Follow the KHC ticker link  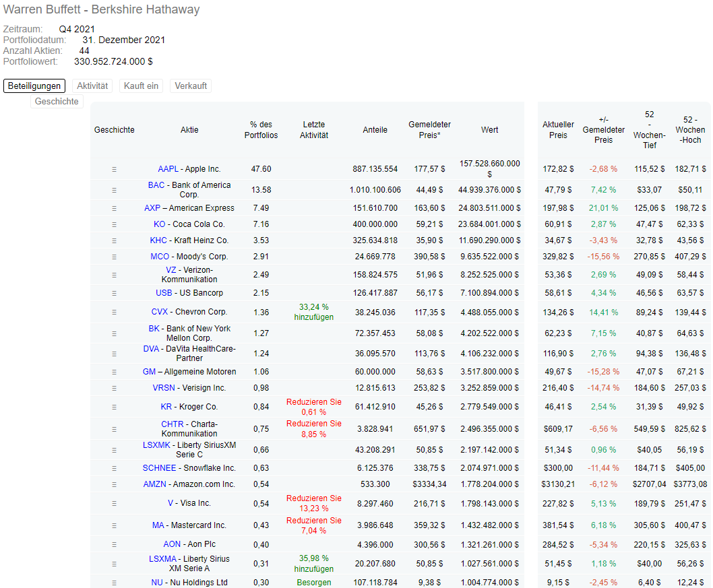point(158,240)
